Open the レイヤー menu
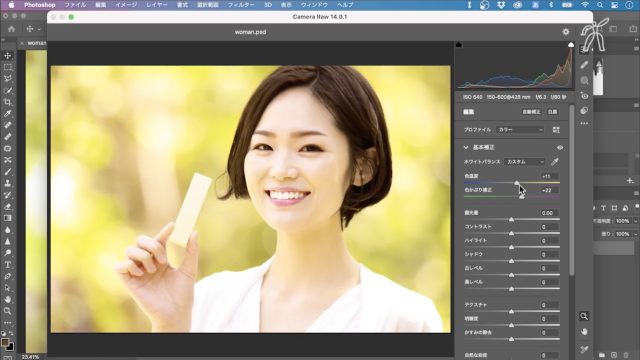Viewport: 640px width, 360px height. point(157,5)
